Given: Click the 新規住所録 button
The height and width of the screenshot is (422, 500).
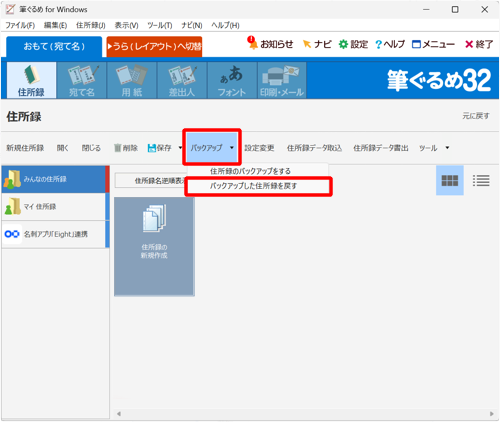Looking at the screenshot, I should point(25,148).
